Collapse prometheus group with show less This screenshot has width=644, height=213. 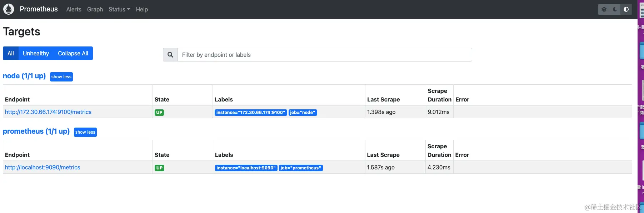[85, 132]
